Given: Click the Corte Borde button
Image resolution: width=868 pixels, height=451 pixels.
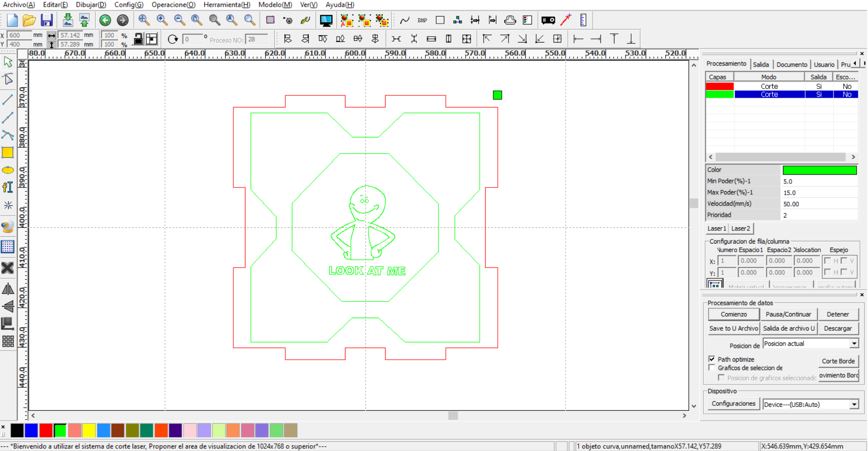Looking at the screenshot, I should click(838, 361).
